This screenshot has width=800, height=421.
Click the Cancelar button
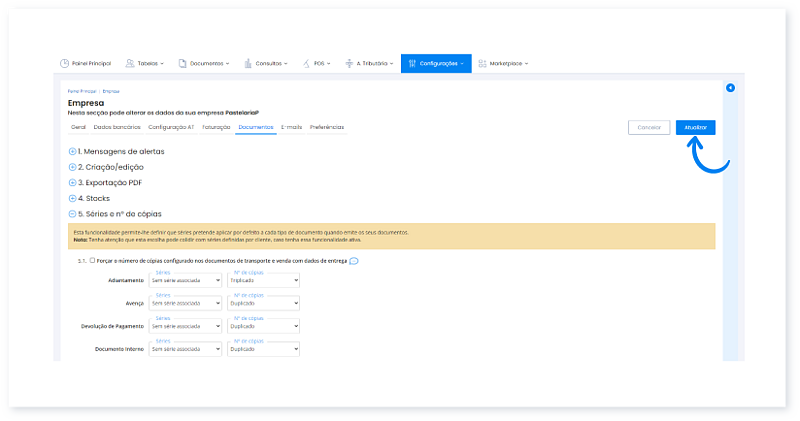pyautogui.click(x=649, y=128)
